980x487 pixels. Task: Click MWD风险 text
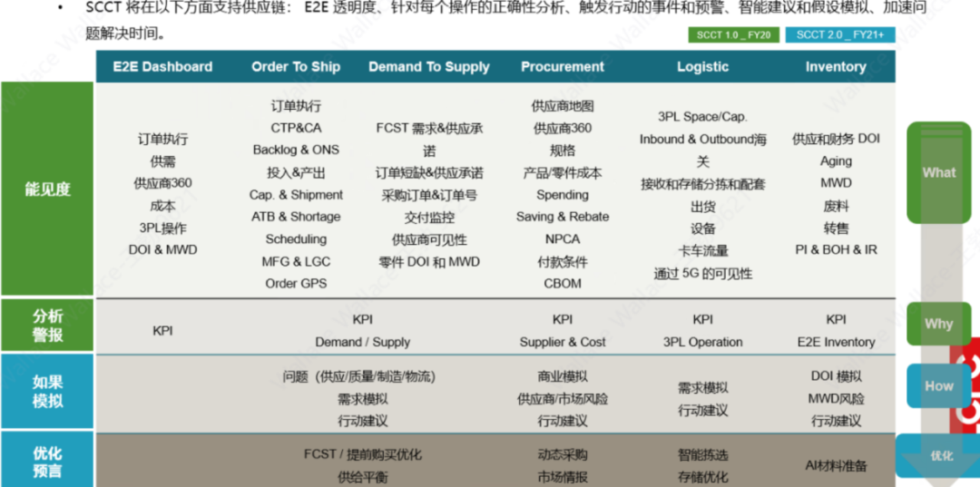pos(836,399)
